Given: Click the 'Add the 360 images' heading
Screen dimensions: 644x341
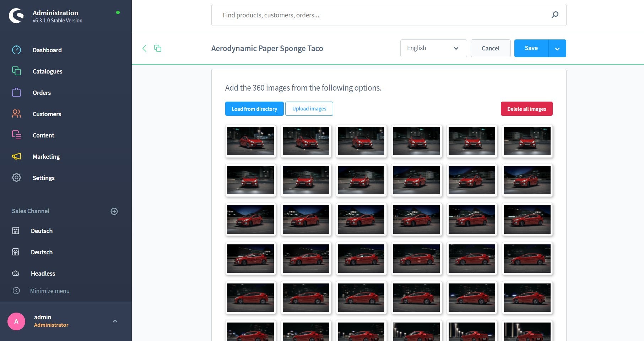Looking at the screenshot, I should coord(303,88).
